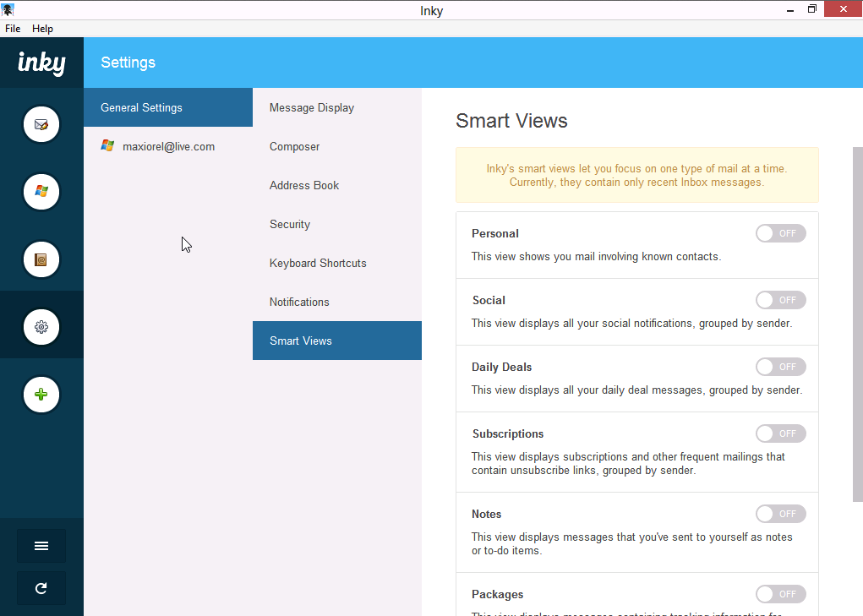Click the Personal view title text
Screen dimensions: 863x616
tap(494, 234)
